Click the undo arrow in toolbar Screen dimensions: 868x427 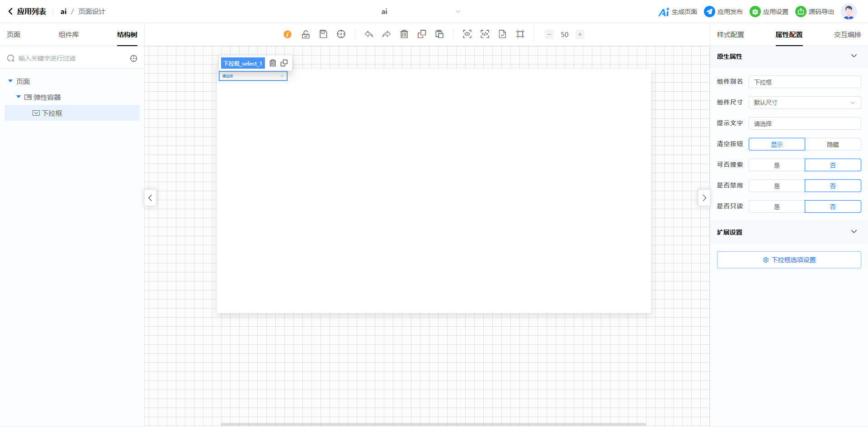(x=369, y=34)
